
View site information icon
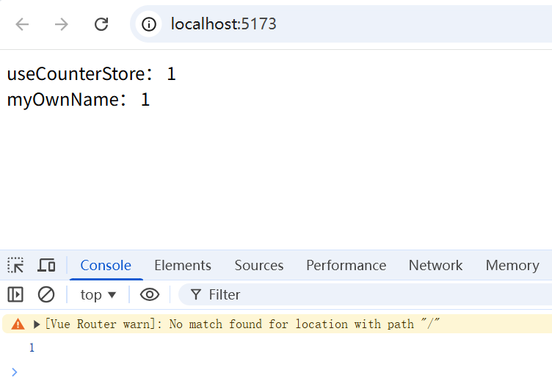click(149, 24)
